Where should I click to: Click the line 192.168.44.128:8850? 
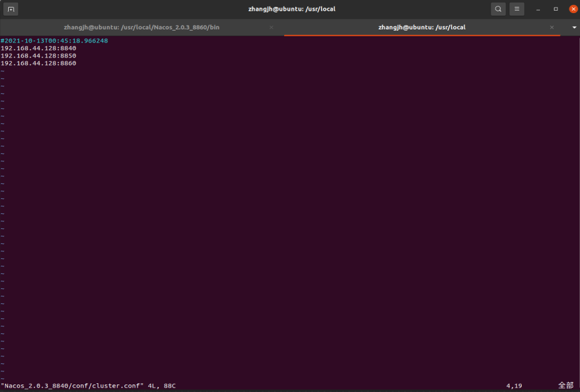pyautogui.click(x=38, y=56)
